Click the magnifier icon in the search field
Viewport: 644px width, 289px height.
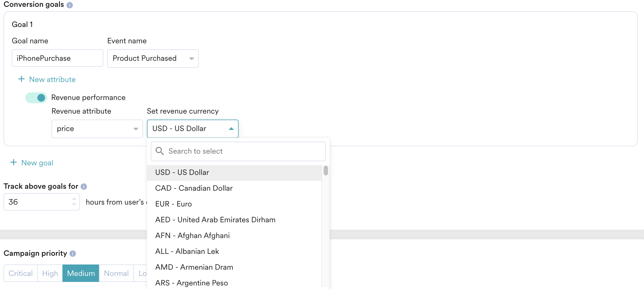coord(160,151)
